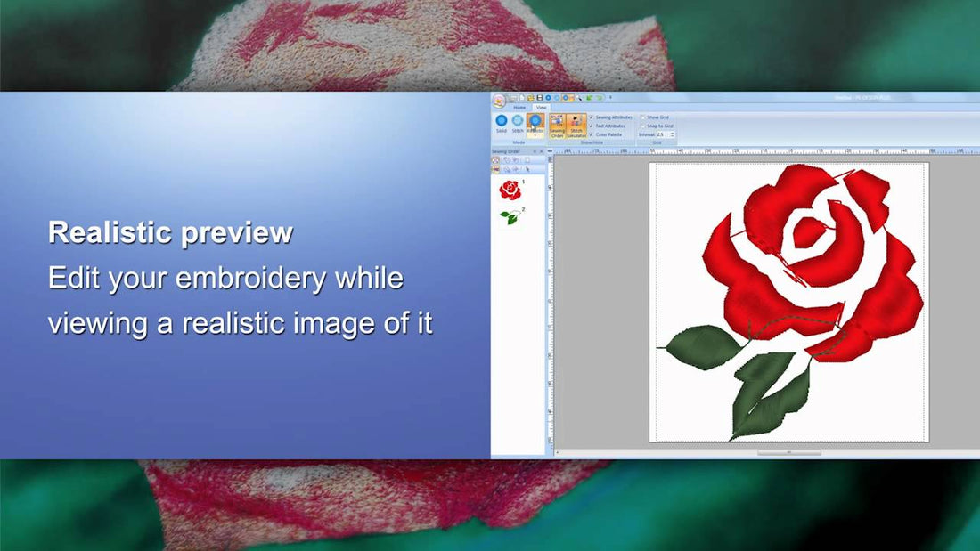Open the Realistic mode dropdown arrow

[x=534, y=134]
